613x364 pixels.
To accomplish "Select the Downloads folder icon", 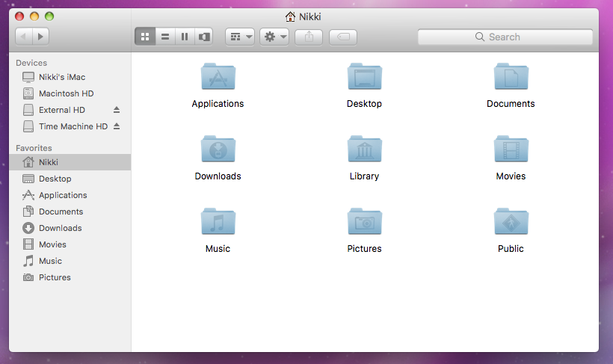I will pos(218,149).
